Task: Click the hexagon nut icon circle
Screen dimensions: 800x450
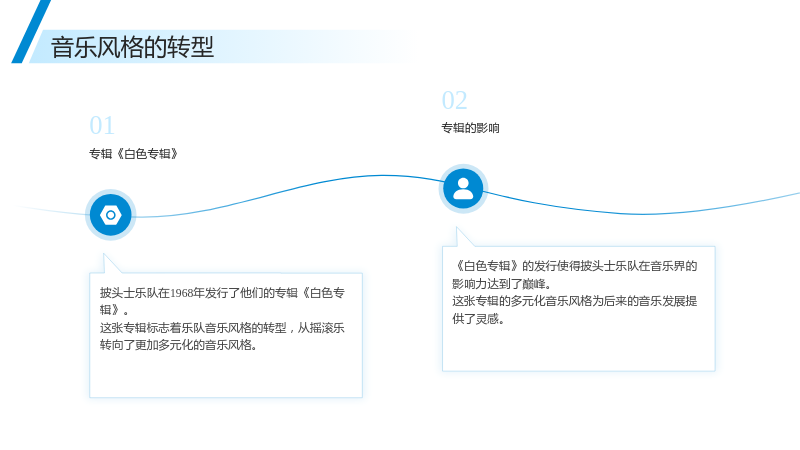Action: (x=111, y=215)
